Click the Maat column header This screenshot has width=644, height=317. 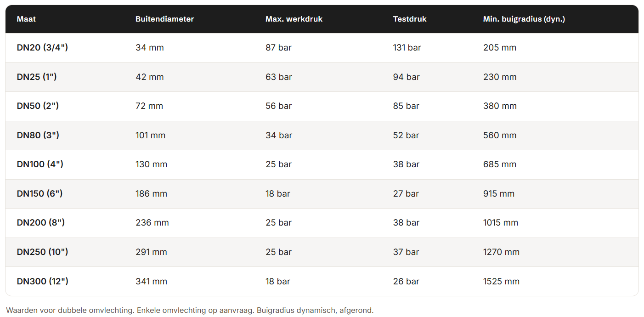[26, 19]
